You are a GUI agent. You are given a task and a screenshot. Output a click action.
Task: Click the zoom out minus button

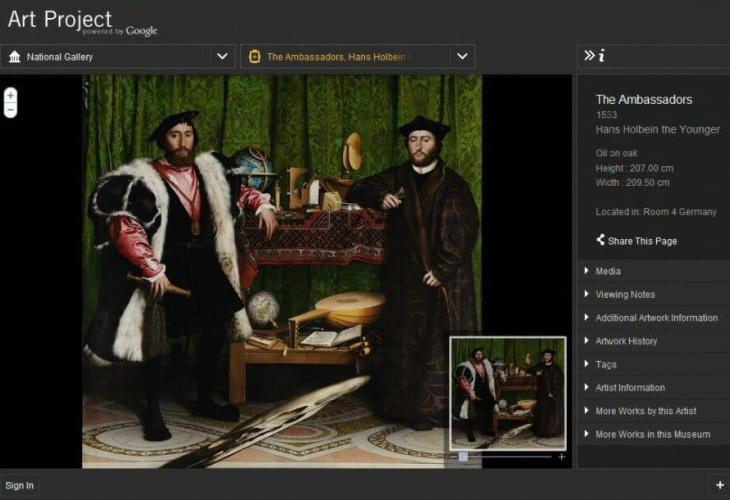pos(10,110)
